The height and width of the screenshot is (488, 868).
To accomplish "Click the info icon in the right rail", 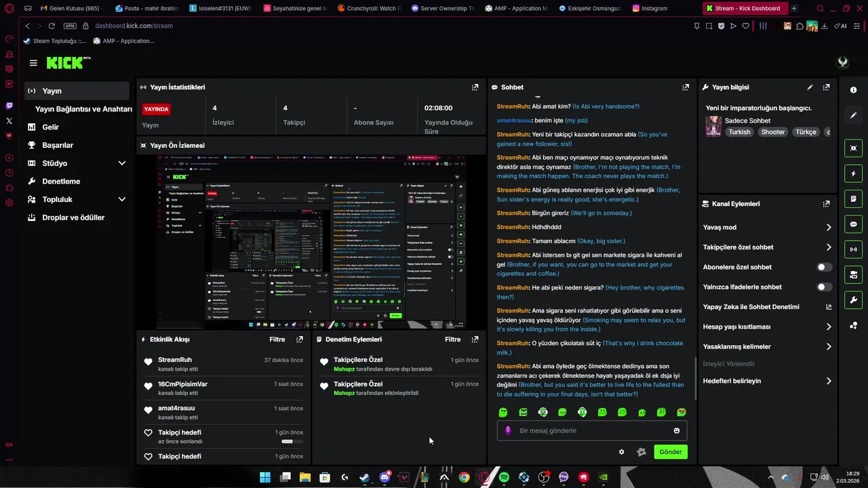I will point(853,90).
